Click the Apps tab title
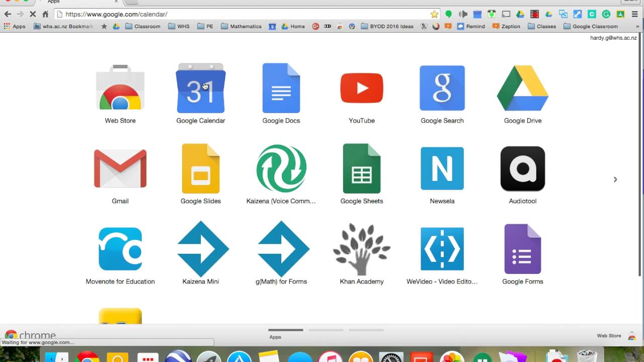Screen dimensions: 644x362 tap(54, 2)
